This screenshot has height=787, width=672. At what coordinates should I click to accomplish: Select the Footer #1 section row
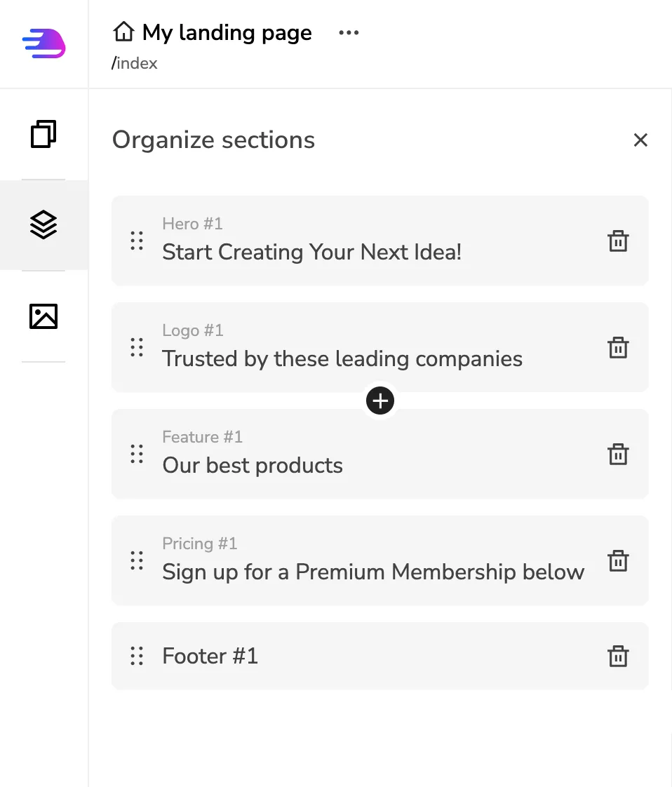click(x=380, y=656)
